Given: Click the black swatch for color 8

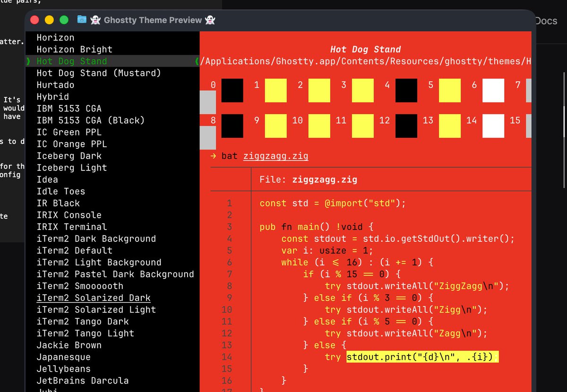Looking at the screenshot, I should (232, 126).
